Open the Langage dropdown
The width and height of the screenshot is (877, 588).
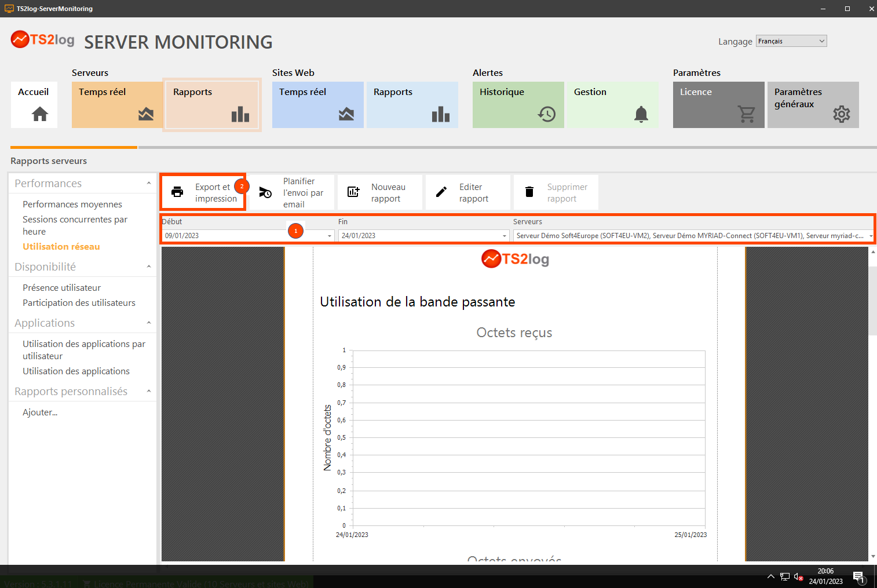[791, 41]
